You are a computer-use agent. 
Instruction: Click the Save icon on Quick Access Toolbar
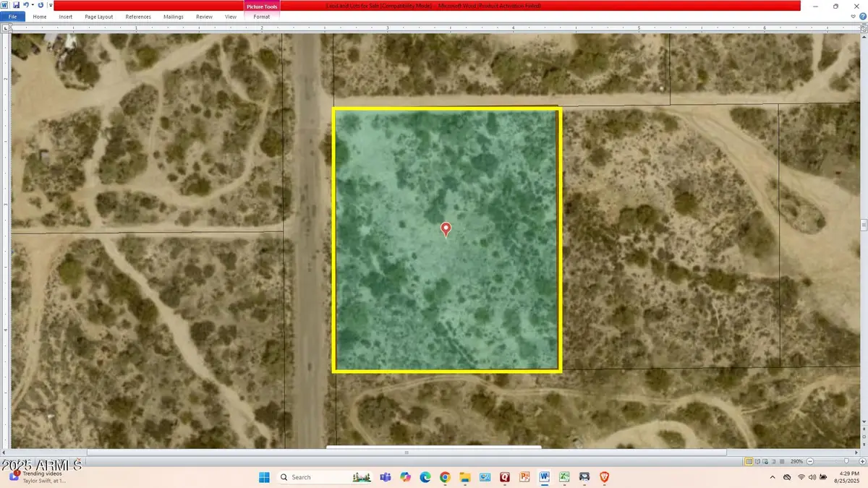(x=16, y=6)
